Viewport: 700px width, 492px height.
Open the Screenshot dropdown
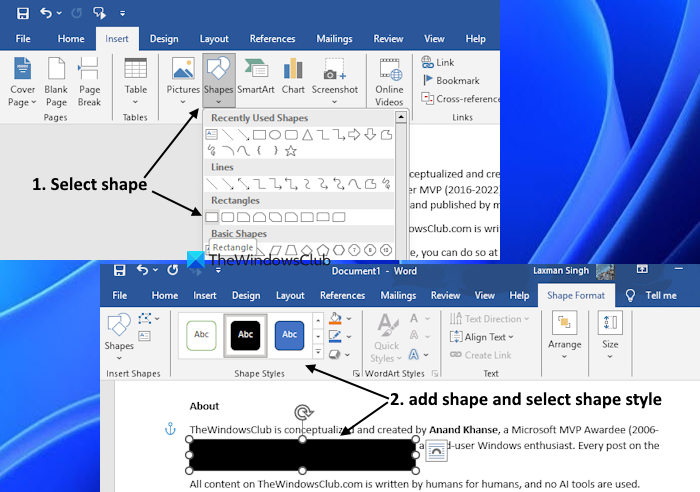click(x=334, y=82)
